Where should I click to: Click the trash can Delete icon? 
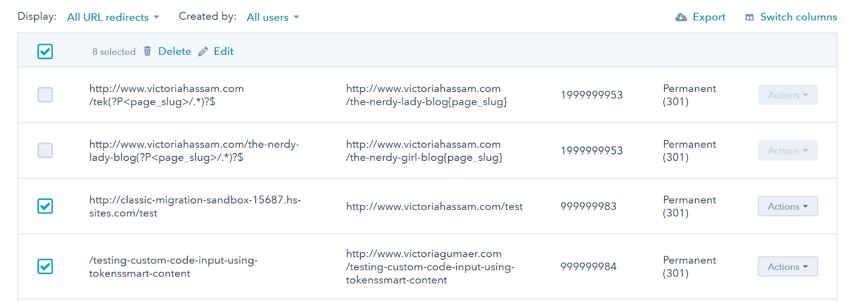click(x=147, y=51)
